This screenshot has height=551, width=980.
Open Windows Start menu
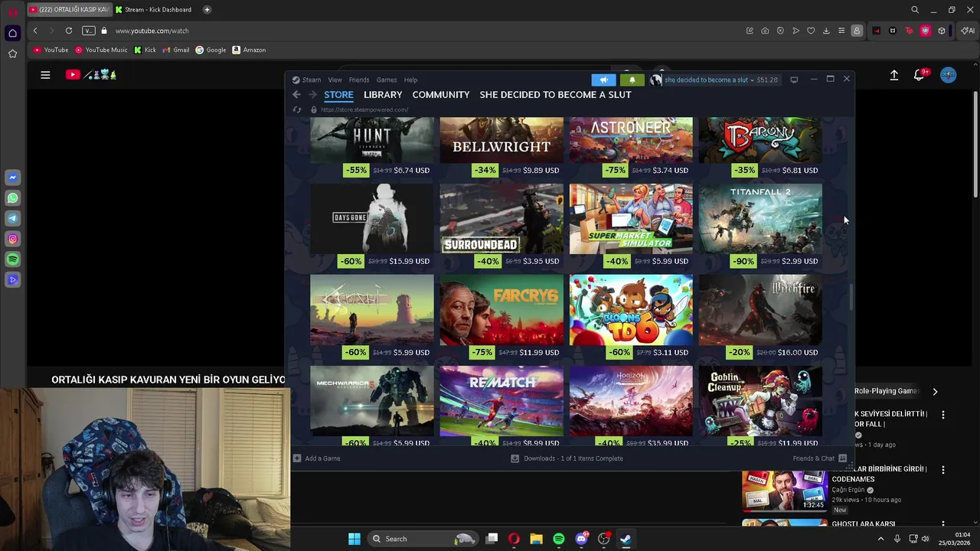tap(354, 539)
